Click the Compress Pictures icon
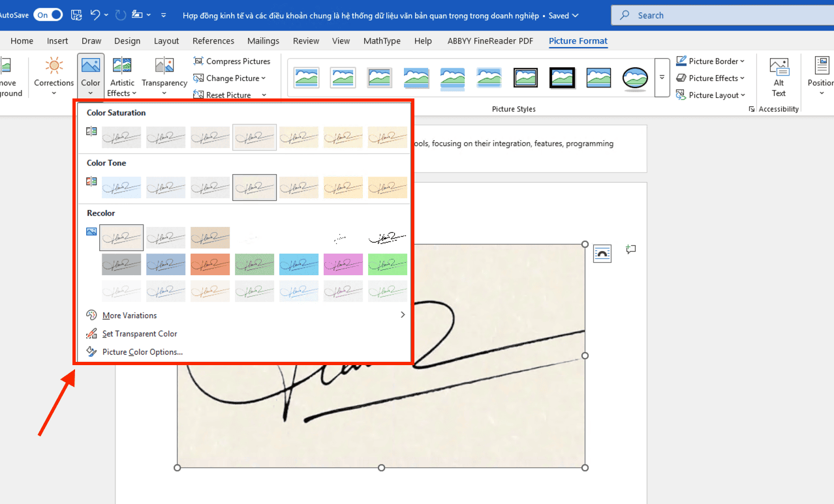834x504 pixels. (x=198, y=61)
